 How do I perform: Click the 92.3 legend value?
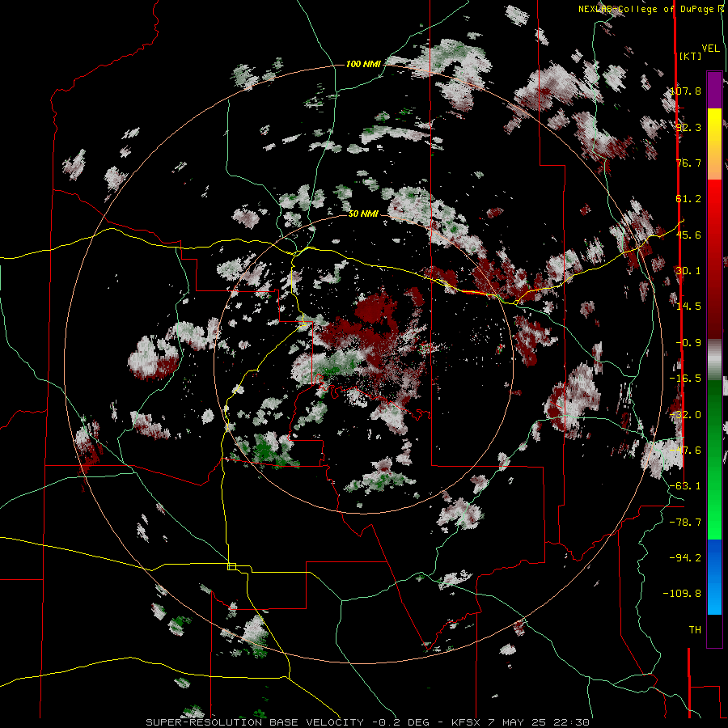(688, 127)
